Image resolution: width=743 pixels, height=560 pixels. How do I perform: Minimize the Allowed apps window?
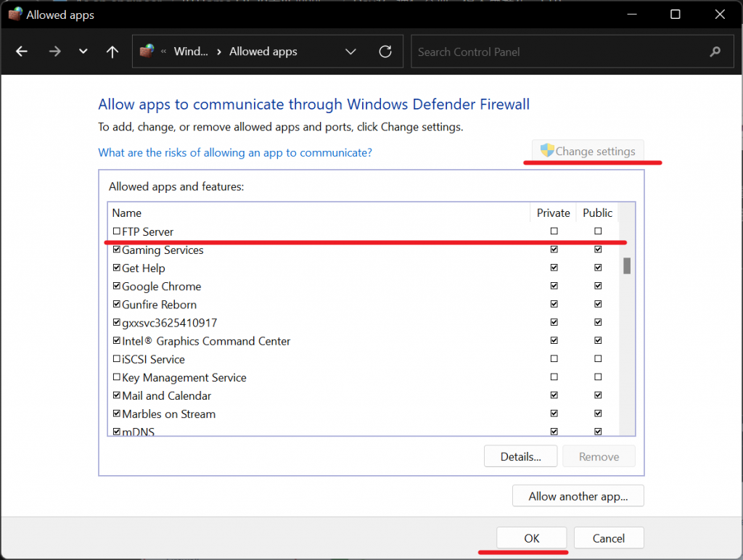[632, 15]
